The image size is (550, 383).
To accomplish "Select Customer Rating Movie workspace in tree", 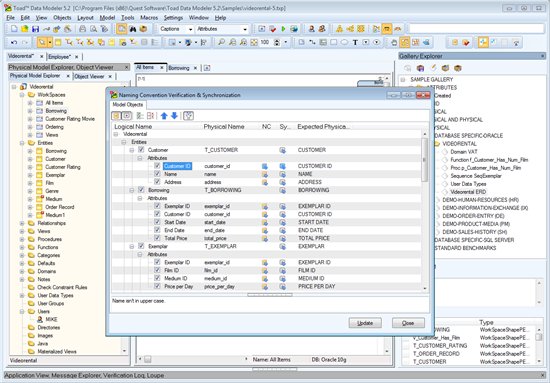I will (x=70, y=119).
